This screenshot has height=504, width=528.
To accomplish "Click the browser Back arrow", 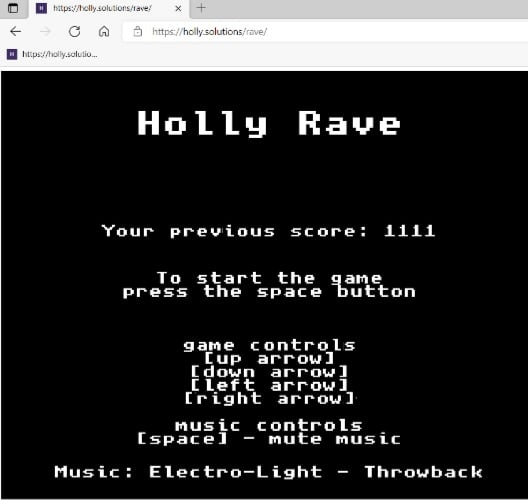I will (15, 32).
